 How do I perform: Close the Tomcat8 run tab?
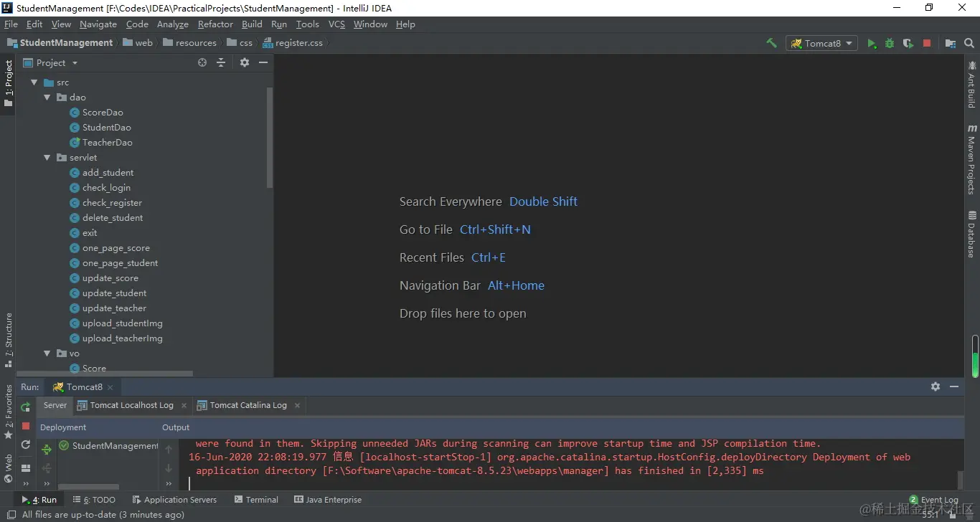110,387
